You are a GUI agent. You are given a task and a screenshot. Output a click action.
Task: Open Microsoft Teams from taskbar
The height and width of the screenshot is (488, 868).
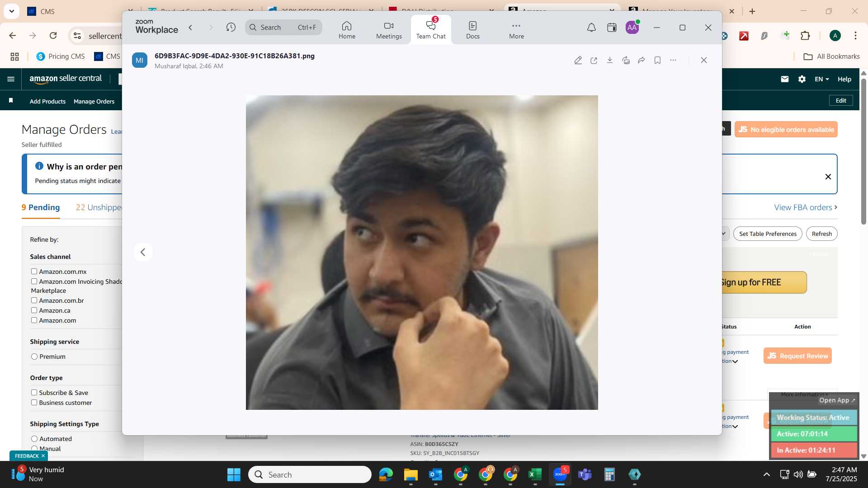[x=585, y=474]
